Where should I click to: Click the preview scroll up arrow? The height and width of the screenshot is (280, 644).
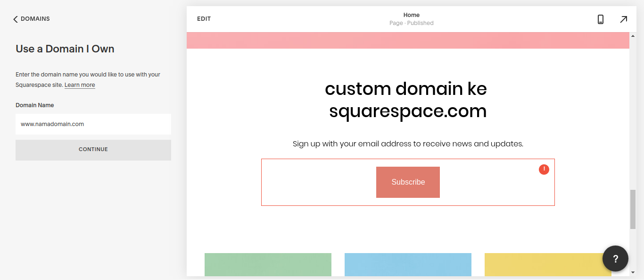[633, 36]
